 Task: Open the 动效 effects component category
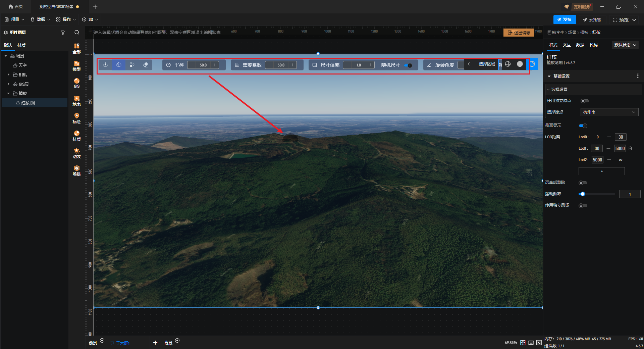click(77, 153)
